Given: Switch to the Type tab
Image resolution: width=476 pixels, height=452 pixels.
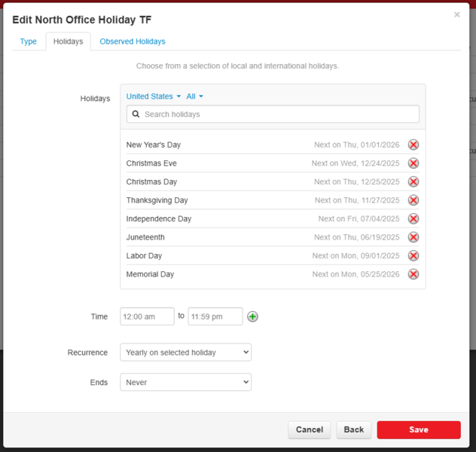Looking at the screenshot, I should pos(29,41).
